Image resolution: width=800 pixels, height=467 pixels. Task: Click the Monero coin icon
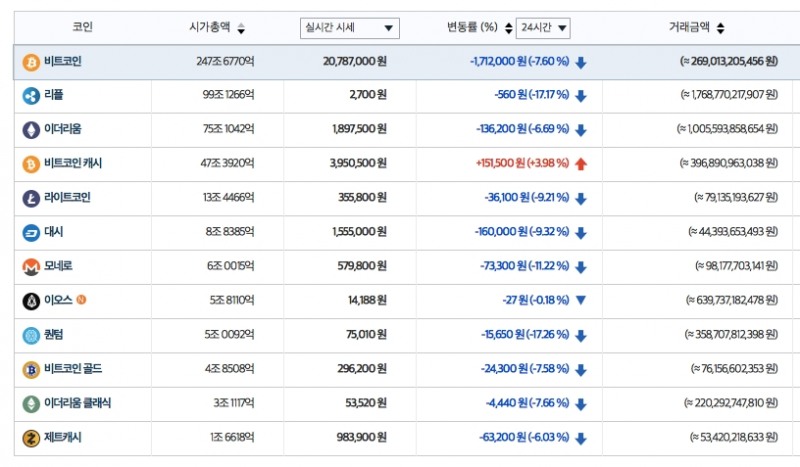[x=31, y=267]
